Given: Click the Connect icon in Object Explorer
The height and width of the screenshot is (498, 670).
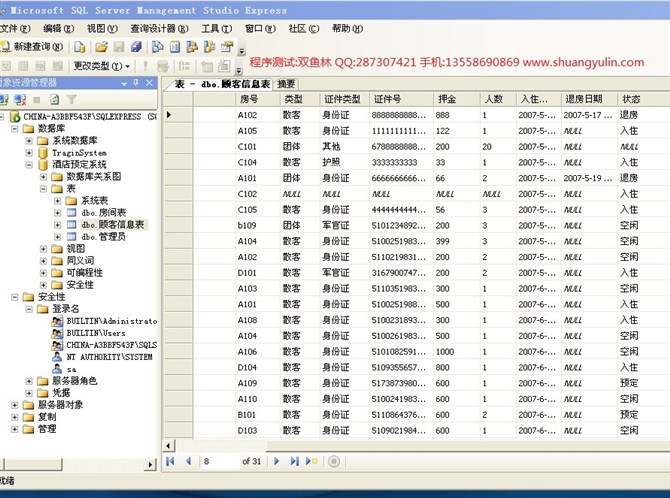Looking at the screenshot, I should point(5,100).
